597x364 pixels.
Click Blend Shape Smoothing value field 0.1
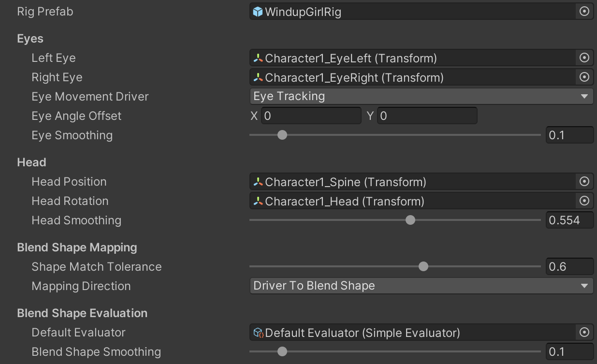tap(569, 351)
